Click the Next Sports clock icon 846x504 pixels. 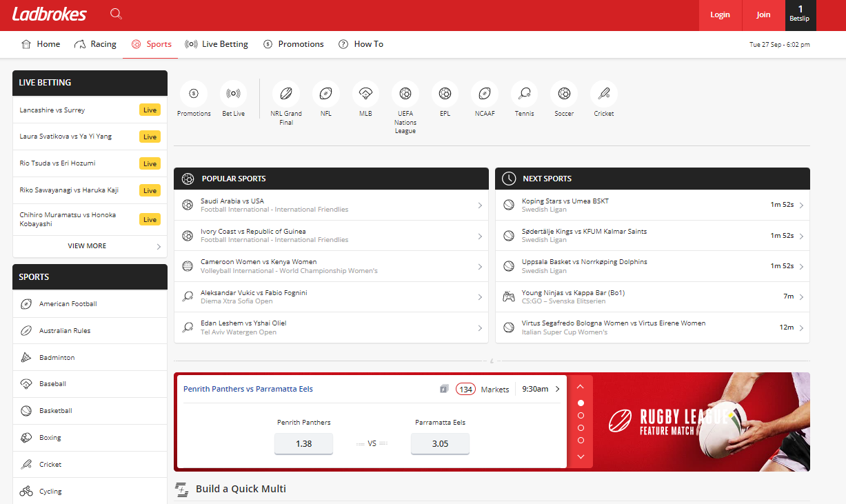pos(509,179)
